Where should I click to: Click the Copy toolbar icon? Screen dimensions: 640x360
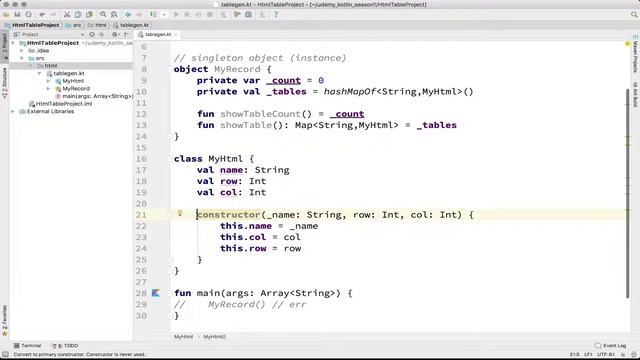pyautogui.click(x=78, y=15)
